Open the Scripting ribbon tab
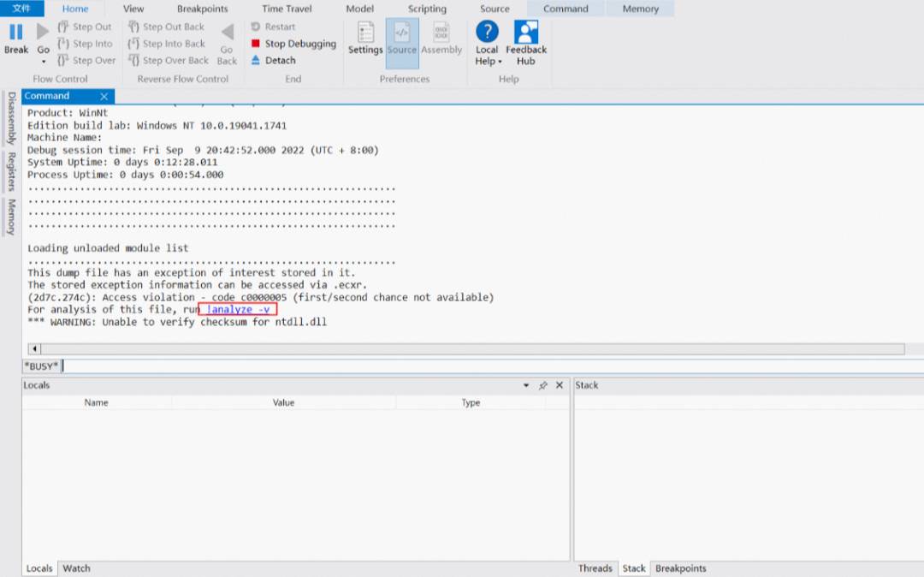The height and width of the screenshot is (577, 924). click(x=427, y=9)
